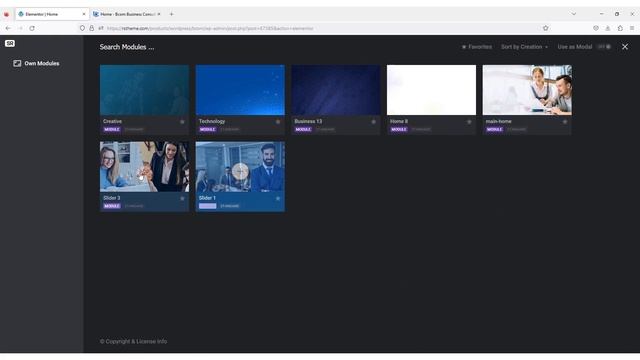Select the main-home module thumbnail
This screenshot has height=360, width=640.
point(527,90)
